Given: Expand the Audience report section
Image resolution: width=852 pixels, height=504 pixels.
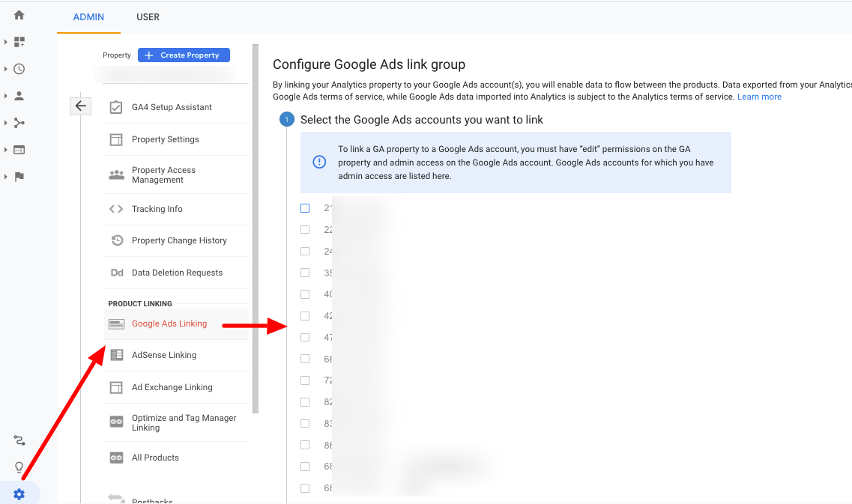Looking at the screenshot, I should (6, 94).
